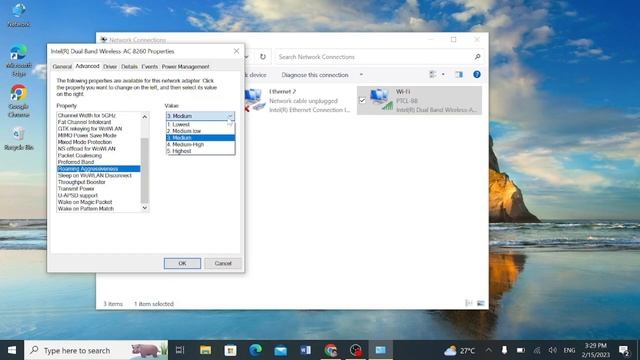The width and height of the screenshot is (640, 360).
Task: Open the change view icon
Action: [433, 74]
